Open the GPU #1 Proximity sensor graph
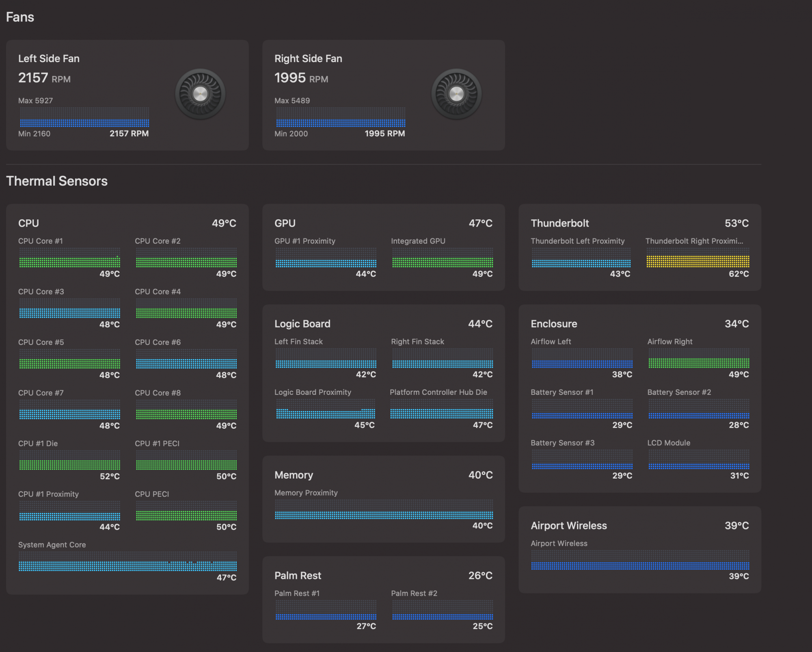The width and height of the screenshot is (812, 652). click(326, 258)
